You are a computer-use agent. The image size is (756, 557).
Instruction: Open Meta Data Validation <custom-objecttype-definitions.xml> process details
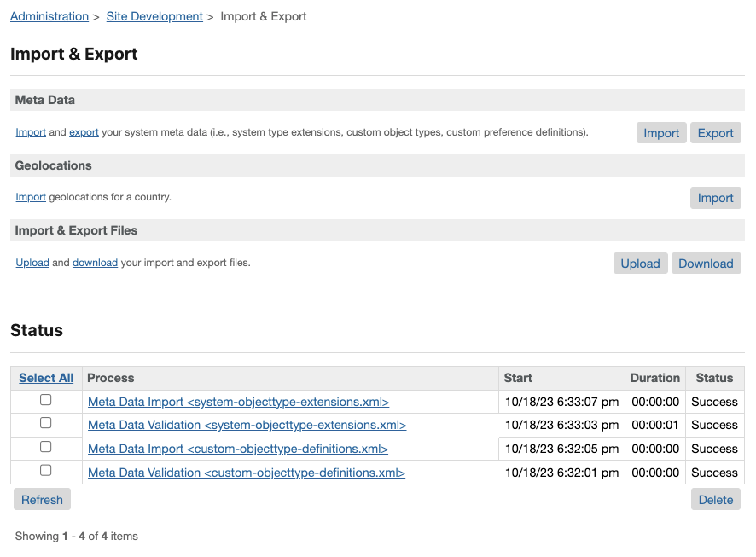click(247, 473)
